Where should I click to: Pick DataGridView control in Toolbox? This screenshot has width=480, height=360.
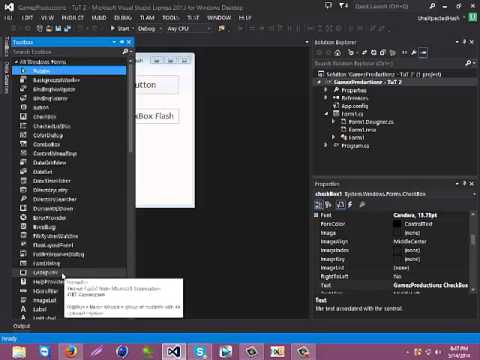click(x=49, y=162)
